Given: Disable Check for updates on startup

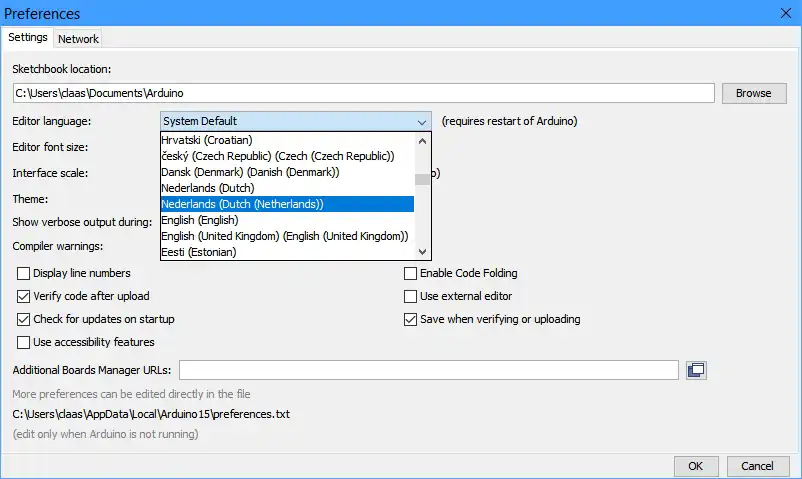Looking at the screenshot, I should pos(24,319).
